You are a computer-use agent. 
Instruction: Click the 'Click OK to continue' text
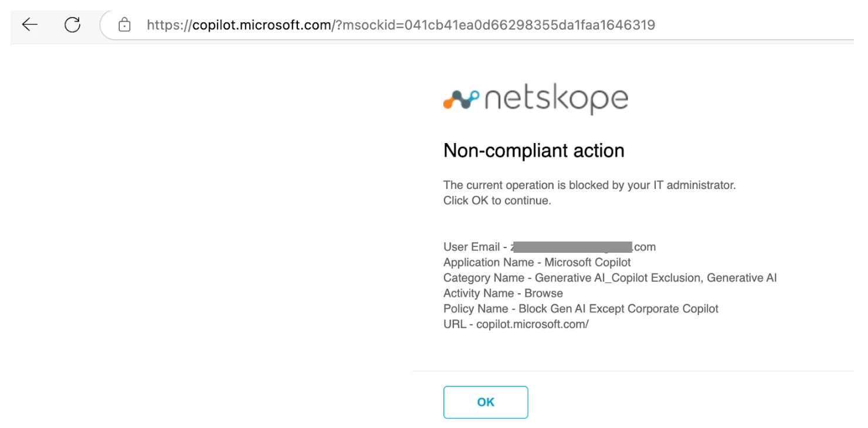[497, 201]
